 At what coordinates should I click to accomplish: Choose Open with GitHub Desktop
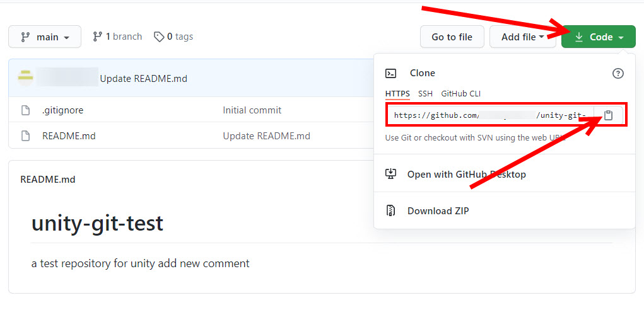tap(466, 175)
